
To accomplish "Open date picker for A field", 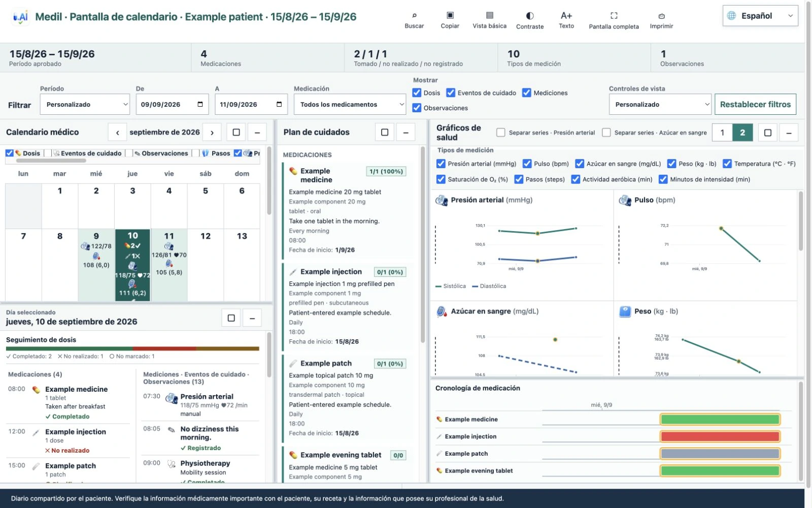I will point(279,104).
